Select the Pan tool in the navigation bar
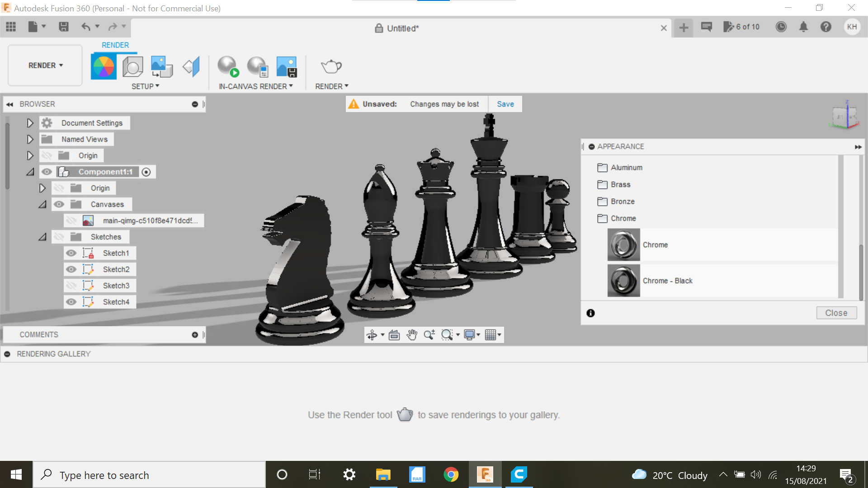868x488 pixels. tap(411, 335)
